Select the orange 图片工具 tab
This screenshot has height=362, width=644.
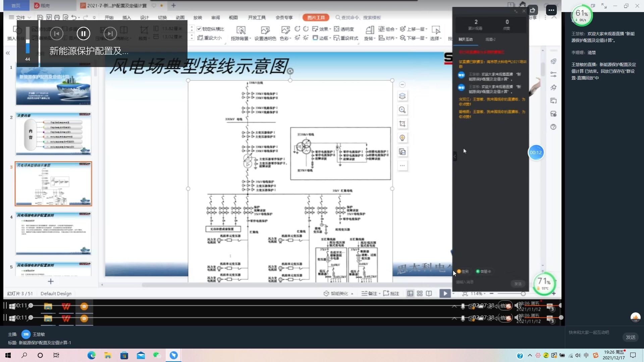coord(316,17)
